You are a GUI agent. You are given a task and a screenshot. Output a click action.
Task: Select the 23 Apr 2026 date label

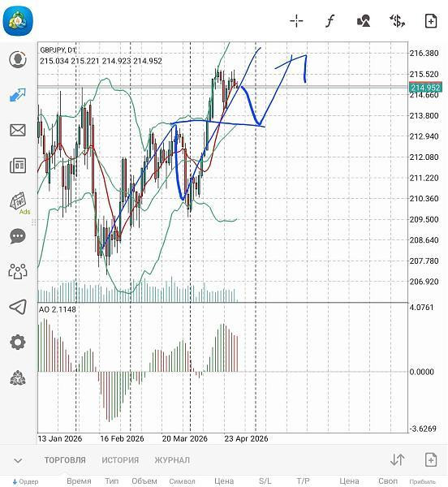click(x=246, y=438)
